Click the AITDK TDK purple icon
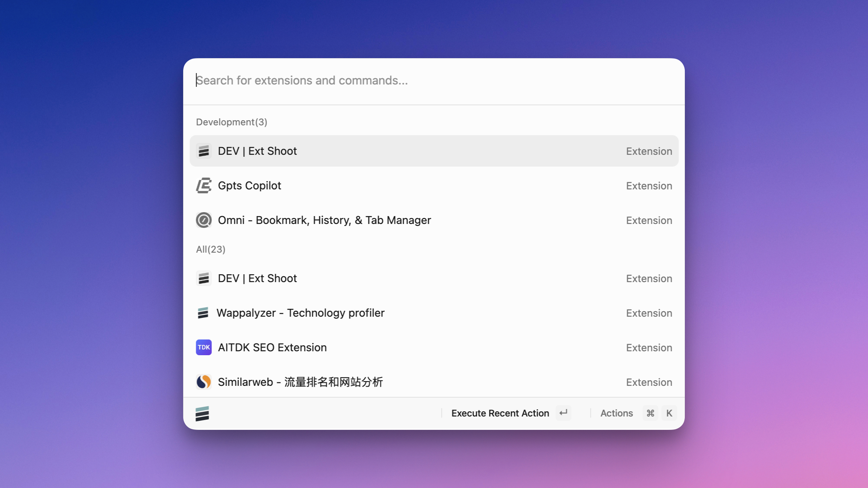868x488 pixels. pos(204,347)
